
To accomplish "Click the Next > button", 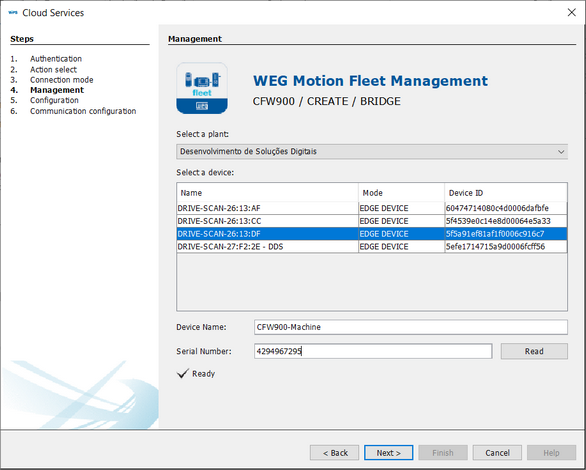I will click(388, 452).
